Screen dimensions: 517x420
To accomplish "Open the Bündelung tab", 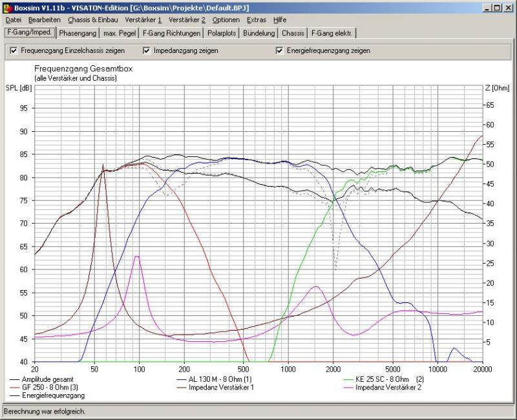I will [x=260, y=33].
